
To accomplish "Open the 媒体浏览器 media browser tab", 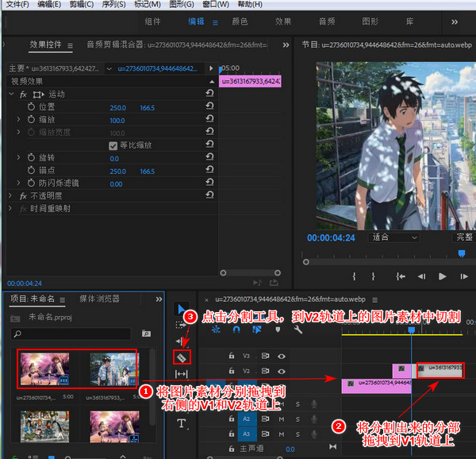I will (x=100, y=299).
